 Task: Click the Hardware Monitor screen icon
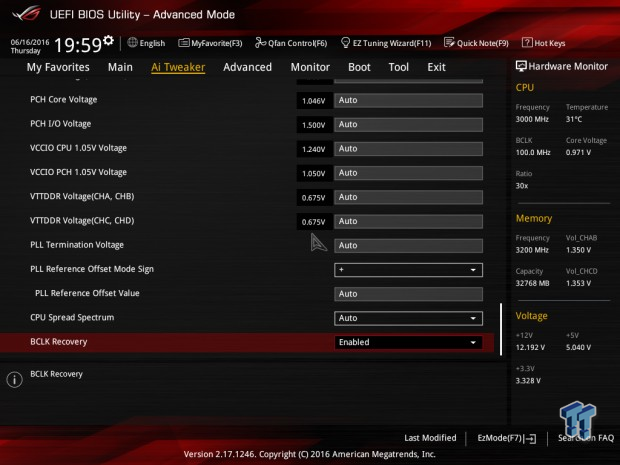click(521, 66)
